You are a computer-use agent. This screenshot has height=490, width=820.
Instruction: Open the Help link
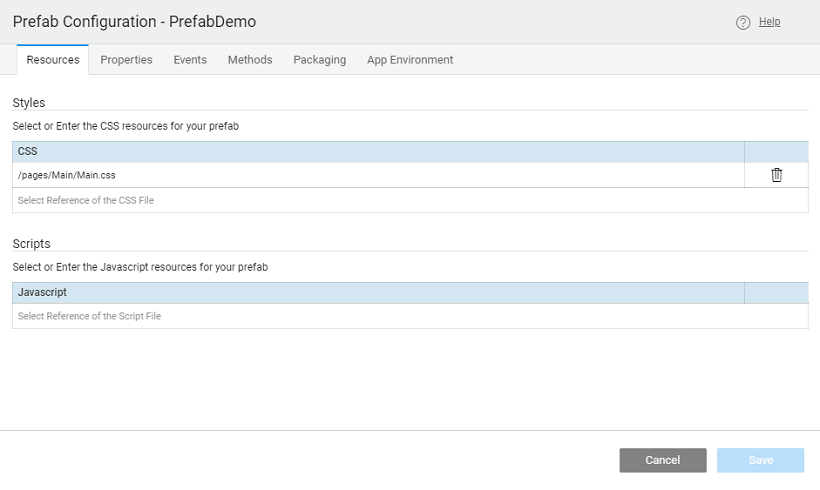[769, 22]
